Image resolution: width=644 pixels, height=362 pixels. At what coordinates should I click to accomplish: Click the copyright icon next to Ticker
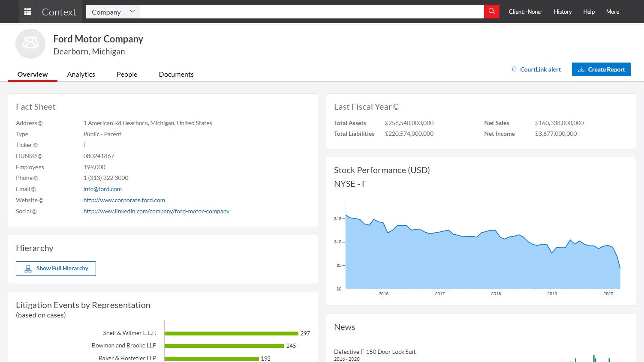36,145
